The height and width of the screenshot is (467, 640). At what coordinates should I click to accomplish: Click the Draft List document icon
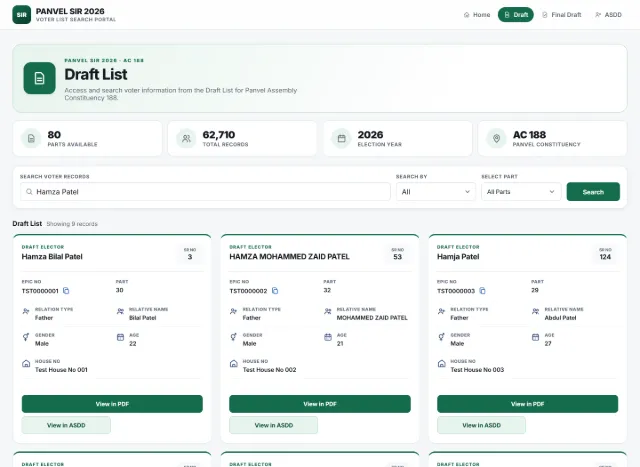coord(40,78)
